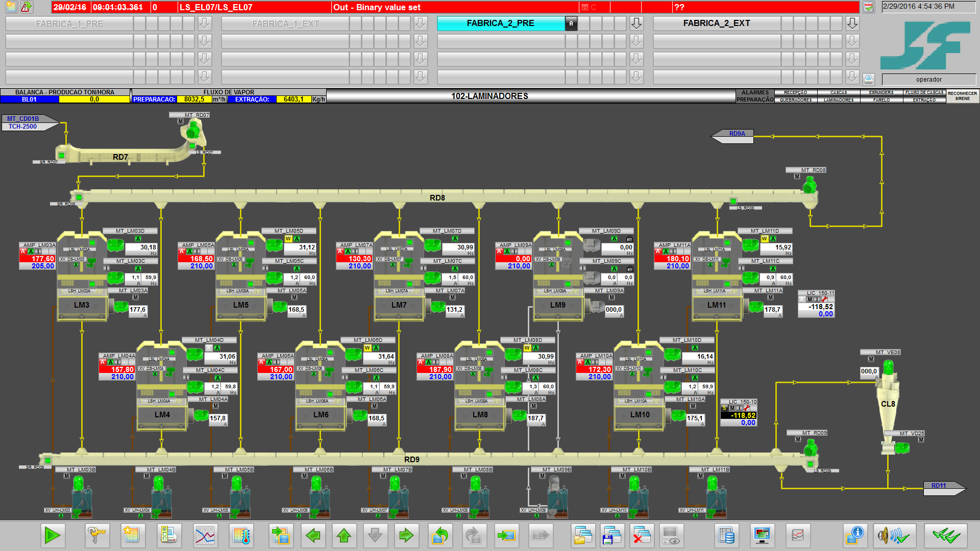Click the save screens floppy icon
Viewport: 980px width, 551px height.
click(x=611, y=536)
